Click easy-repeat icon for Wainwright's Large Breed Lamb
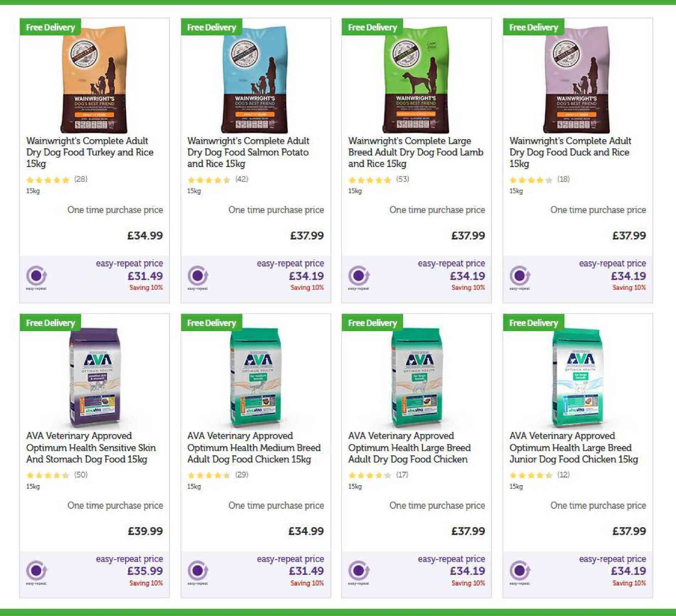676x616 pixels. (x=359, y=276)
